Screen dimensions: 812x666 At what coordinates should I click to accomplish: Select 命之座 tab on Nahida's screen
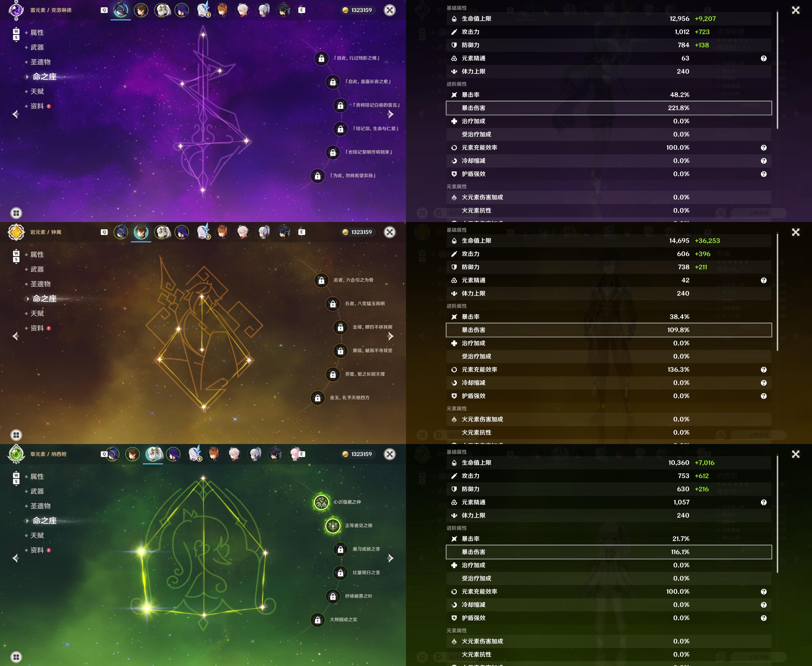tap(44, 521)
